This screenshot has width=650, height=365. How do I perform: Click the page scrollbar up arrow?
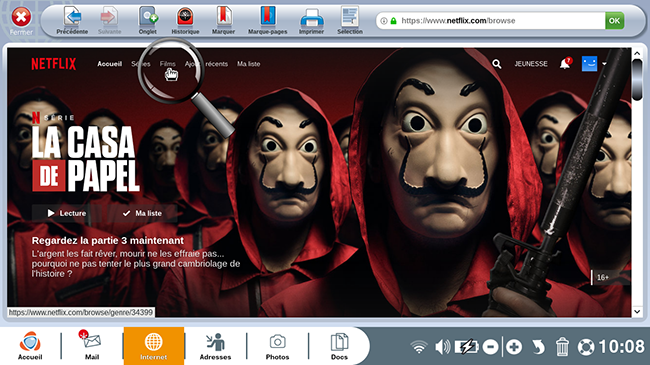coord(637,54)
